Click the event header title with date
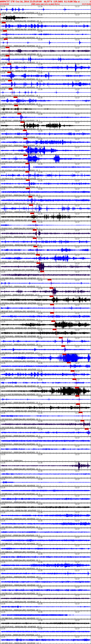 (21, 2)
